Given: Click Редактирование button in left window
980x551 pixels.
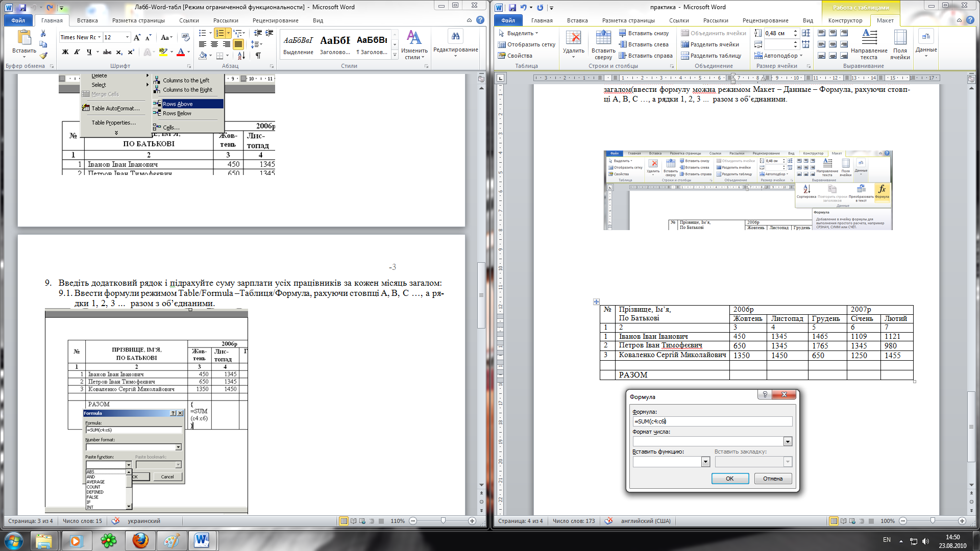Looking at the screenshot, I should point(455,43).
